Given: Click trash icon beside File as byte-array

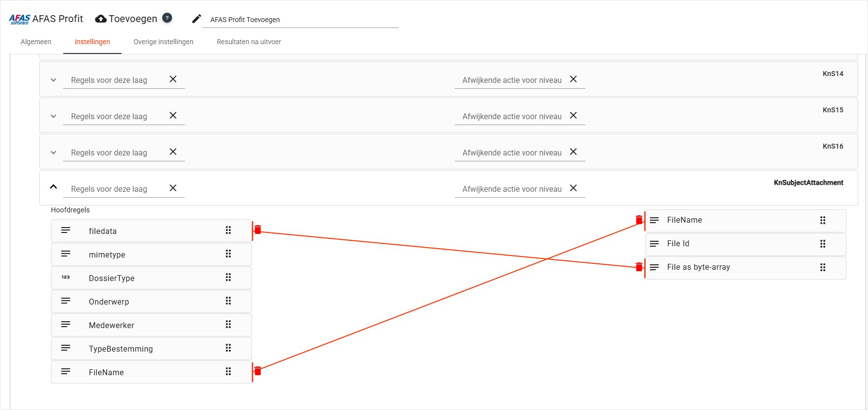Looking at the screenshot, I should [639, 267].
